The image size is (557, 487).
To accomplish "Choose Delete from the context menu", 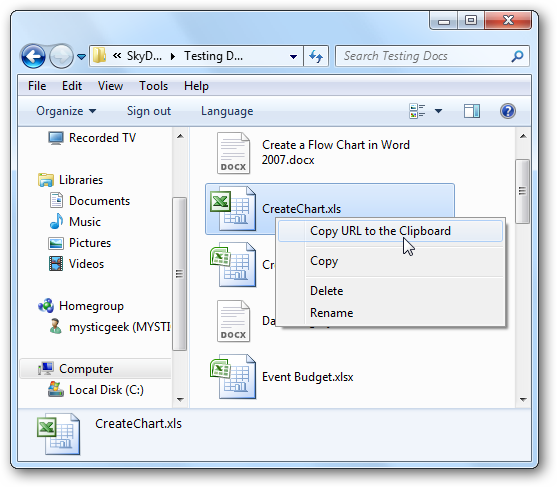I will click(x=326, y=291).
